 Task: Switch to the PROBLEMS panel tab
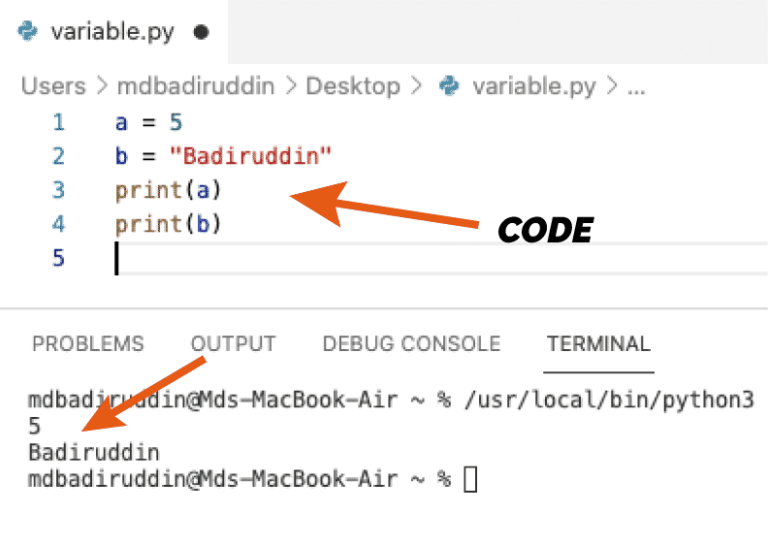88,344
